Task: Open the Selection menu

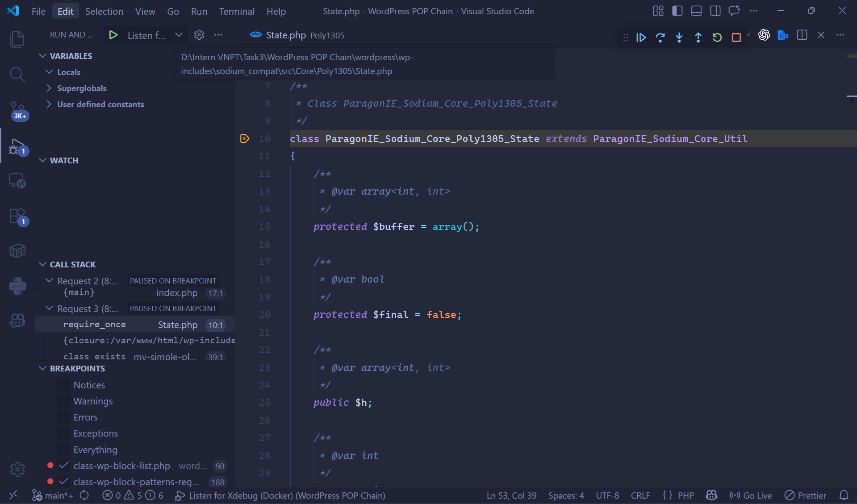Action: click(x=104, y=11)
